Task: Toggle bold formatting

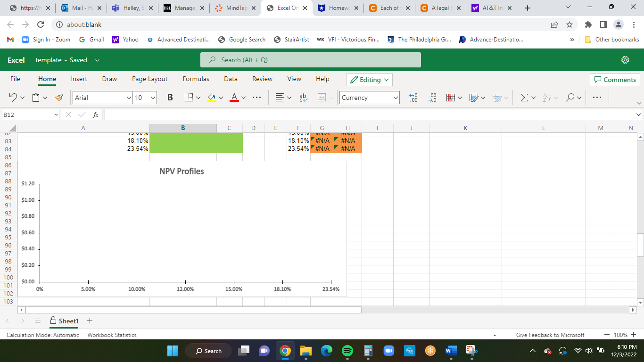Action: [x=169, y=97]
